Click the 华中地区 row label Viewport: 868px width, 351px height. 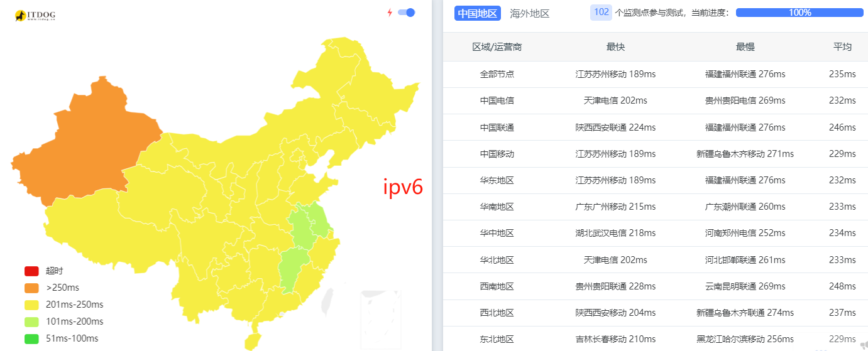tap(497, 233)
